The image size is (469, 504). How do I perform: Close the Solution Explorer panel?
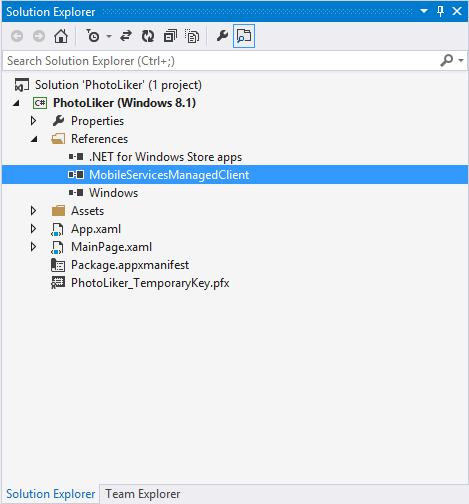[x=457, y=11]
